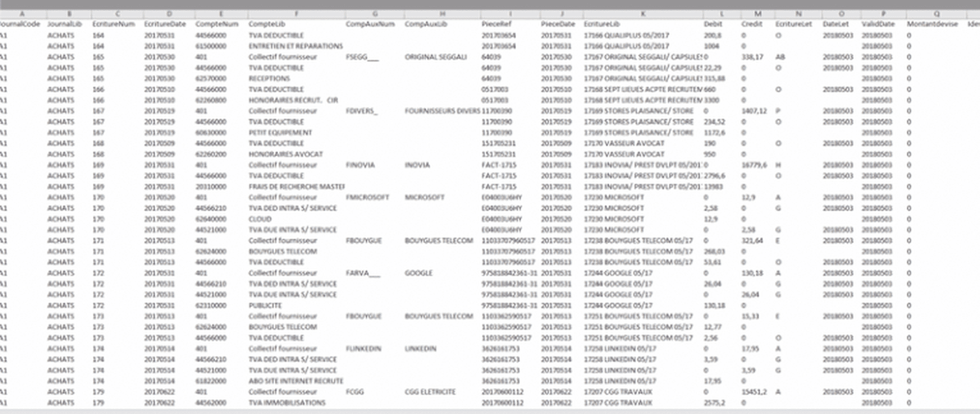This screenshot has width=980, height=414.
Task: Select column A via its letter header
Action: (21, 14)
